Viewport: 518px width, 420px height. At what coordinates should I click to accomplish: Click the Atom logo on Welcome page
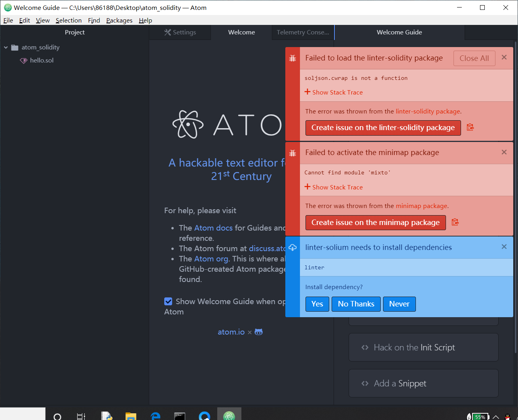pos(188,124)
